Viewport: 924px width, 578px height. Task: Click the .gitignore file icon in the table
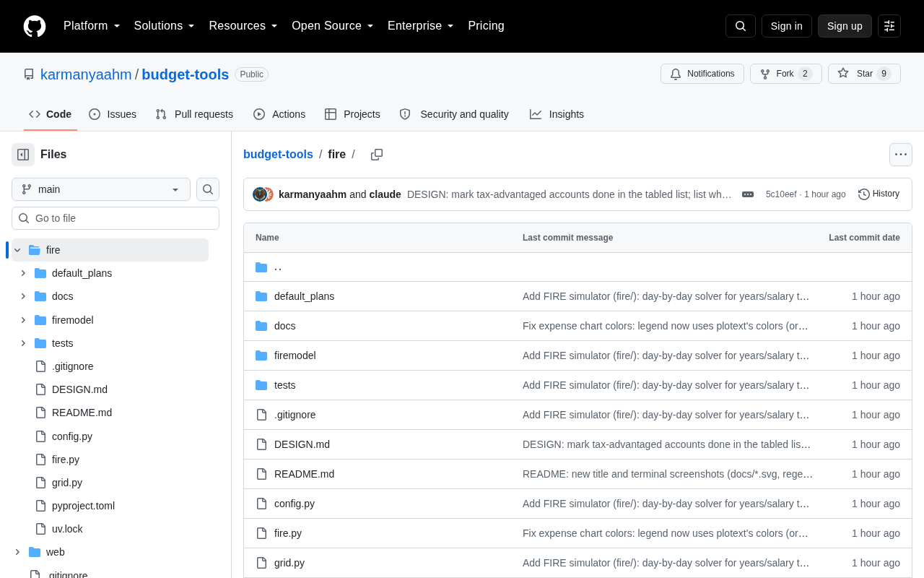[x=261, y=415]
